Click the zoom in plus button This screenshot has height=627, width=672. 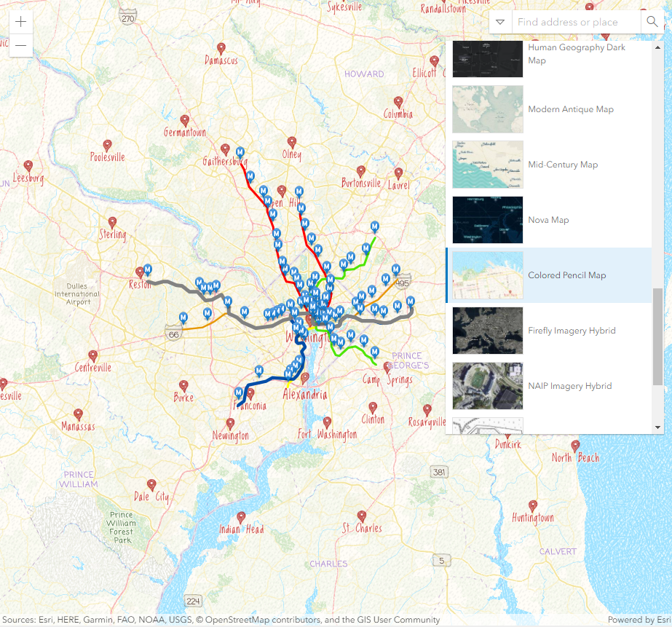point(20,22)
